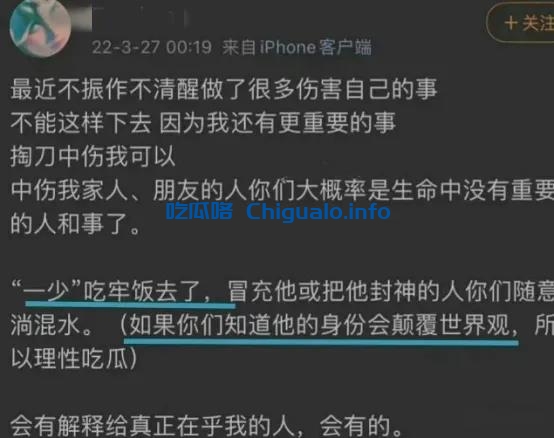Open the 来自iPhone客户端 source link
554x438 pixels.
click(297, 47)
